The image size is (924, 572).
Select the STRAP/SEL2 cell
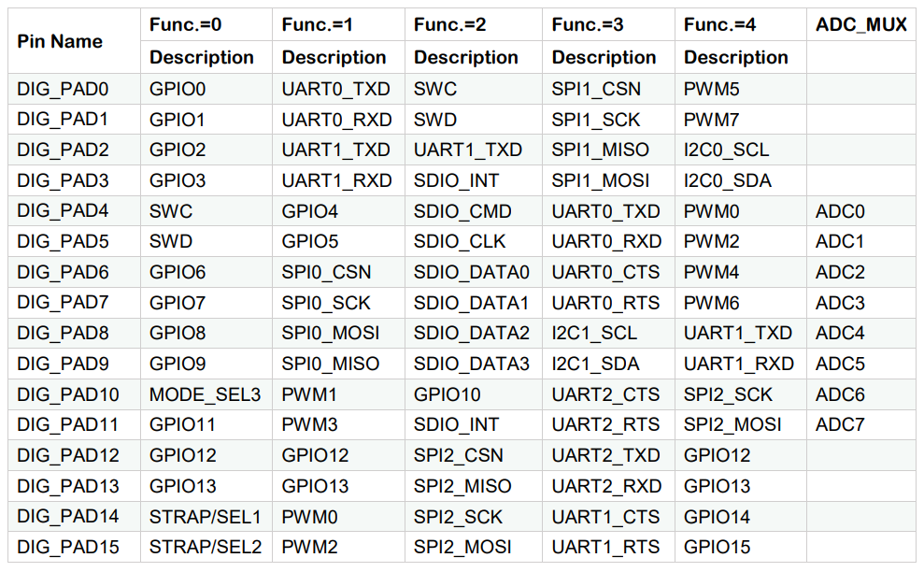[x=206, y=547]
